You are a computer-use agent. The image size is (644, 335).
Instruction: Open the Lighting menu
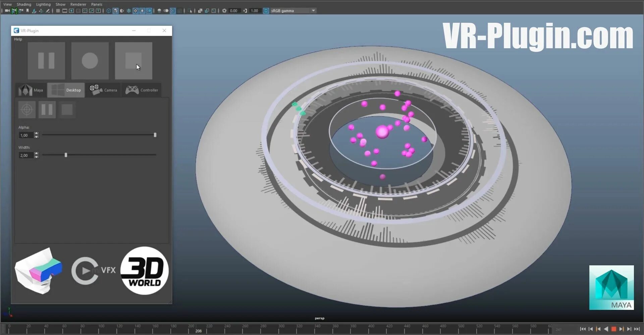pyautogui.click(x=43, y=4)
